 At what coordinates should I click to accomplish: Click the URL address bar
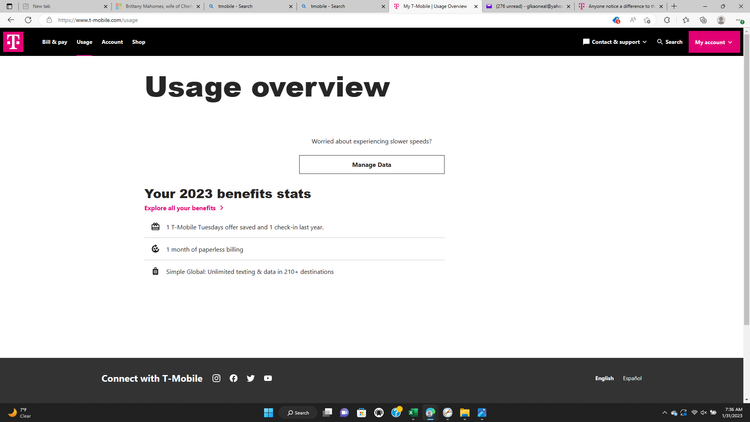325,20
